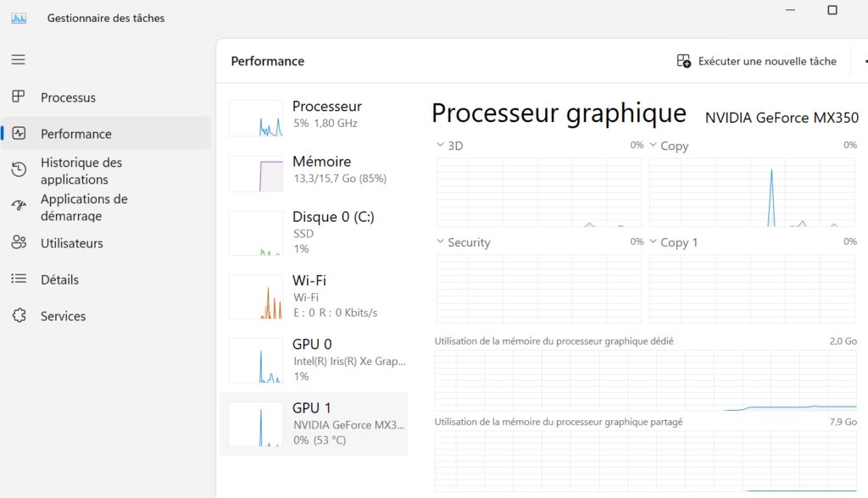Open the hamburger navigation menu
The image size is (868, 498).
(x=19, y=59)
